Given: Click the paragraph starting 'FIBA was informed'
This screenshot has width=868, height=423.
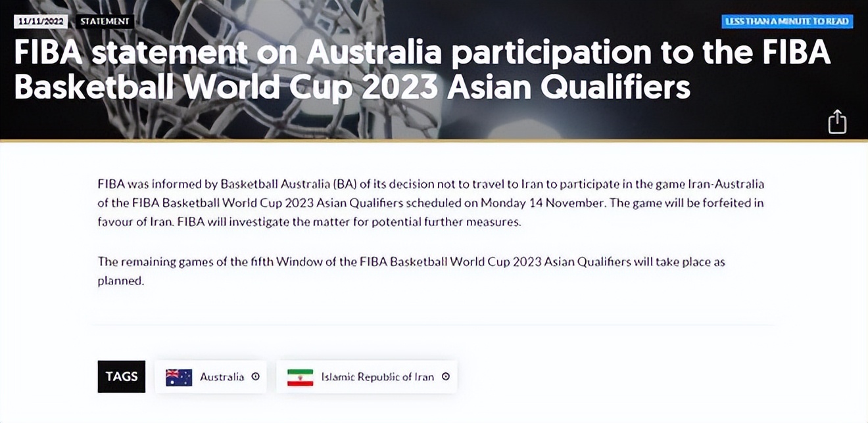Looking at the screenshot, I should [x=431, y=202].
